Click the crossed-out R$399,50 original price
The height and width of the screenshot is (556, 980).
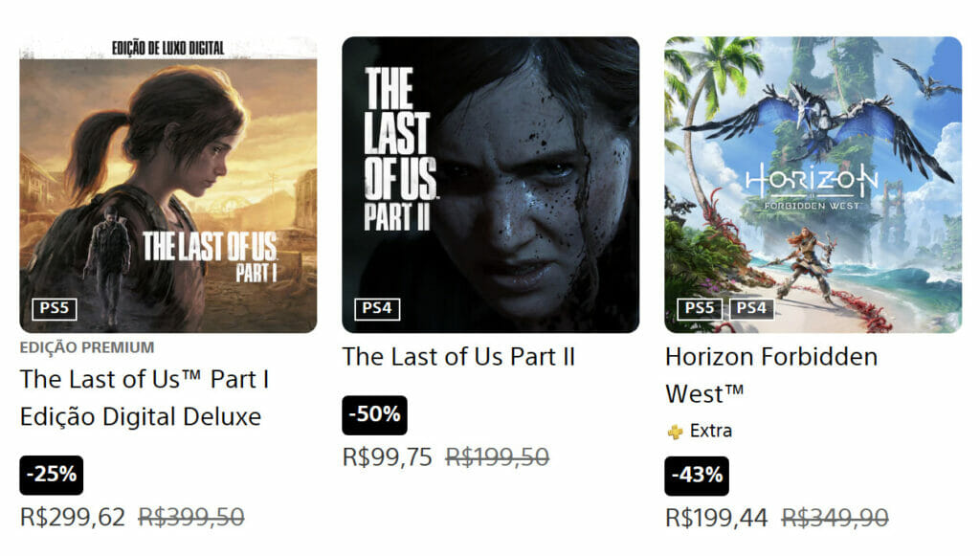[x=191, y=518]
